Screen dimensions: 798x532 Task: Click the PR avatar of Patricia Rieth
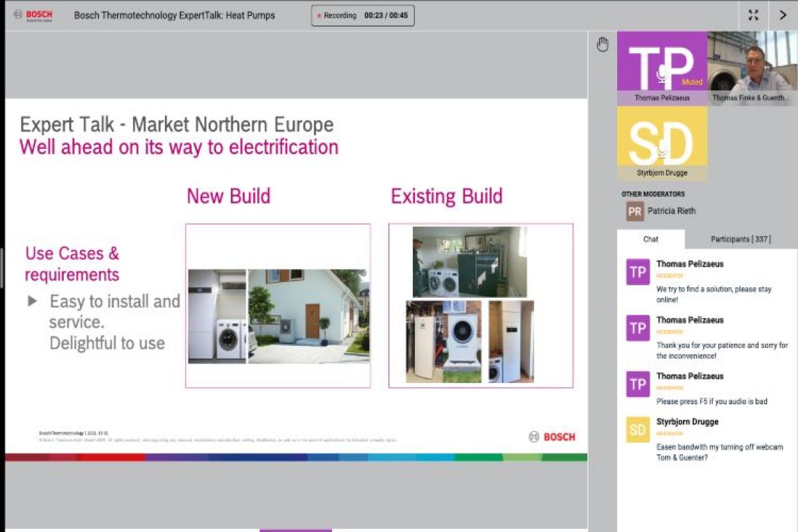pos(635,211)
